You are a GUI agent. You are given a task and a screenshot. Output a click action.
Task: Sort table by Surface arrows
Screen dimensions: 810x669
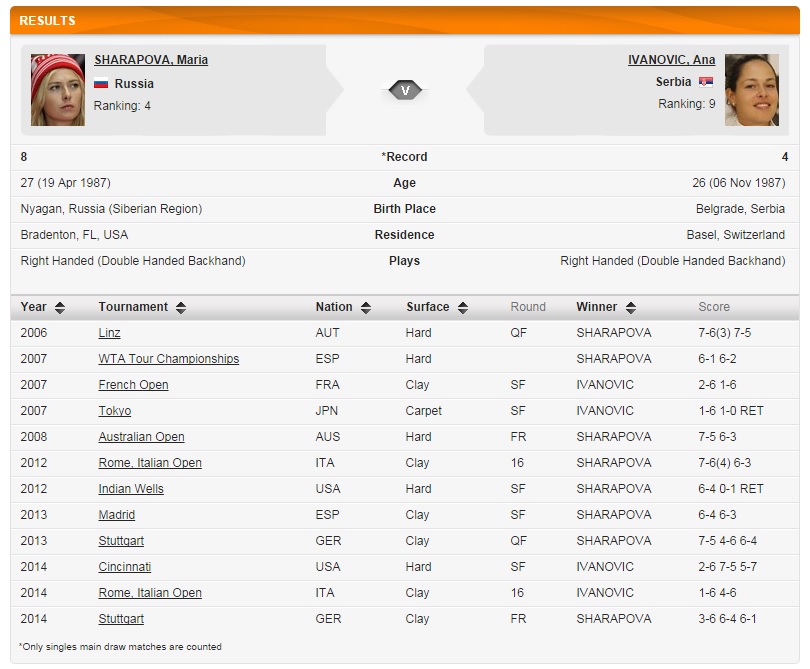coord(463,308)
